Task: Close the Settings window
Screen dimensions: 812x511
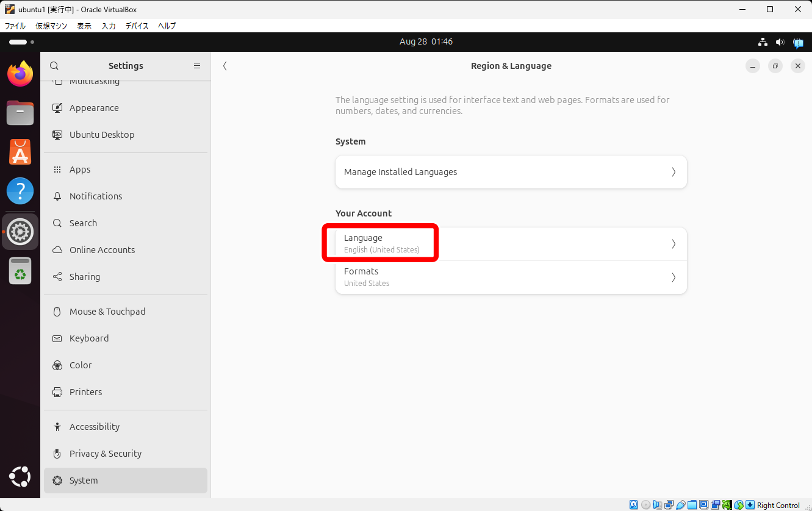Action: (x=798, y=66)
